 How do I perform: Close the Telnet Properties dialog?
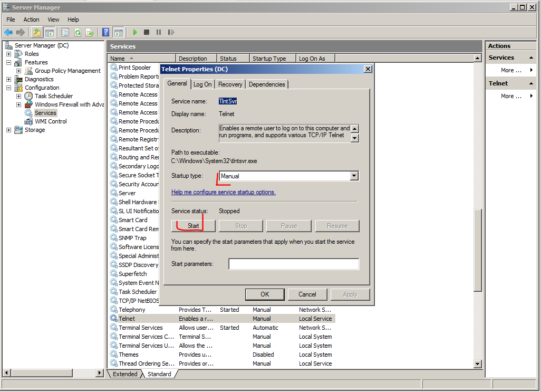(368, 69)
